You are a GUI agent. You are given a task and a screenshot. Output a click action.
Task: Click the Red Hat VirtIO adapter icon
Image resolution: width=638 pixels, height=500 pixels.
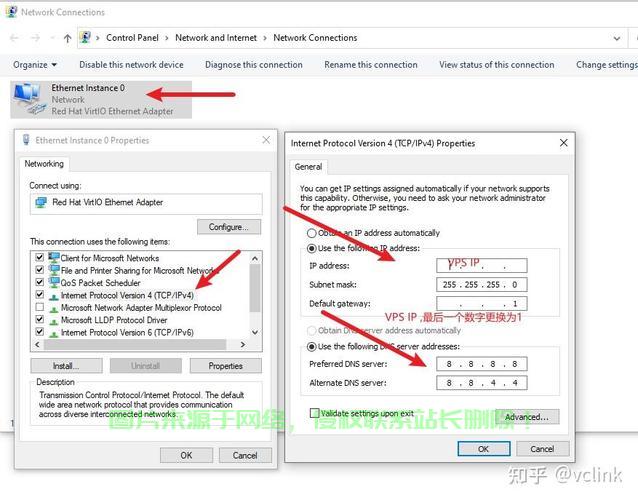41,202
